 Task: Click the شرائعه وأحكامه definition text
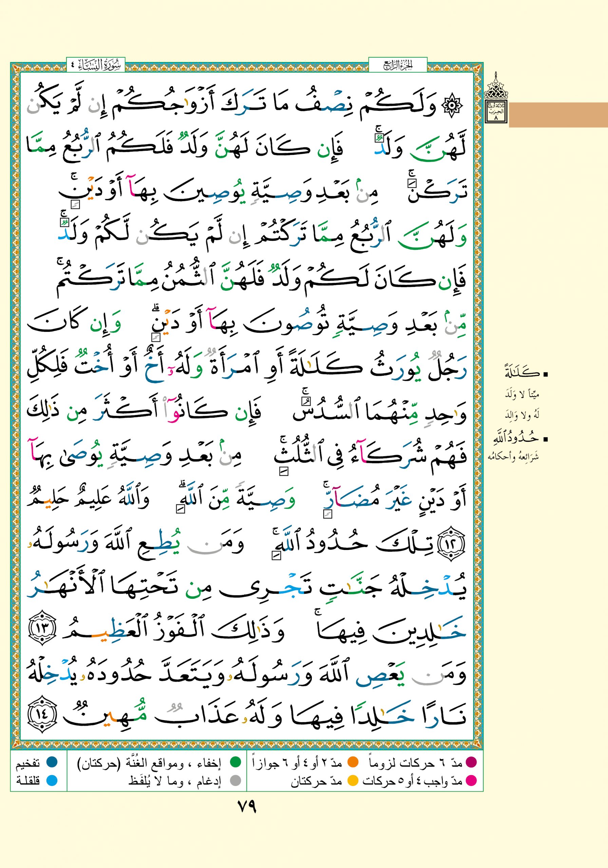[x=513, y=457]
